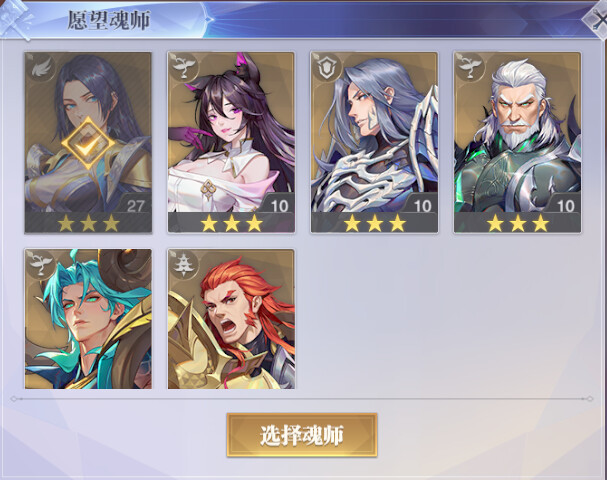Select the cat-eared girl soul master card
Screen dimensions: 607x480
(231, 142)
